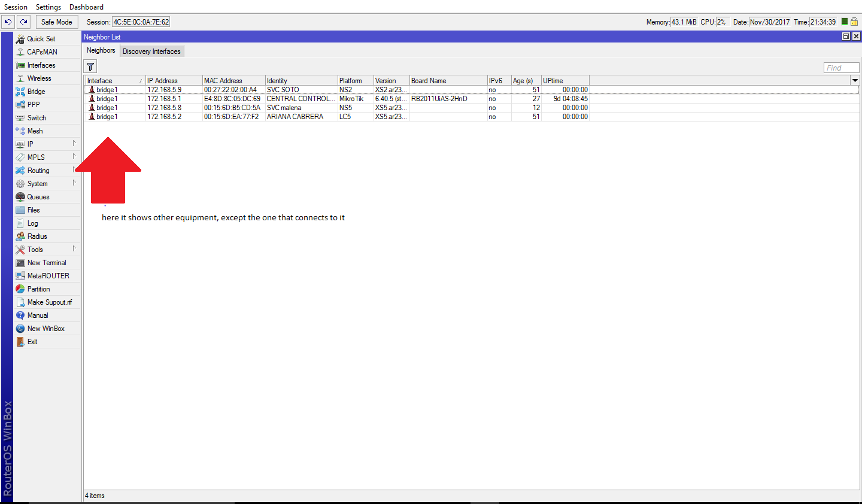
Task: Open the Session menu
Action: [x=16, y=7]
